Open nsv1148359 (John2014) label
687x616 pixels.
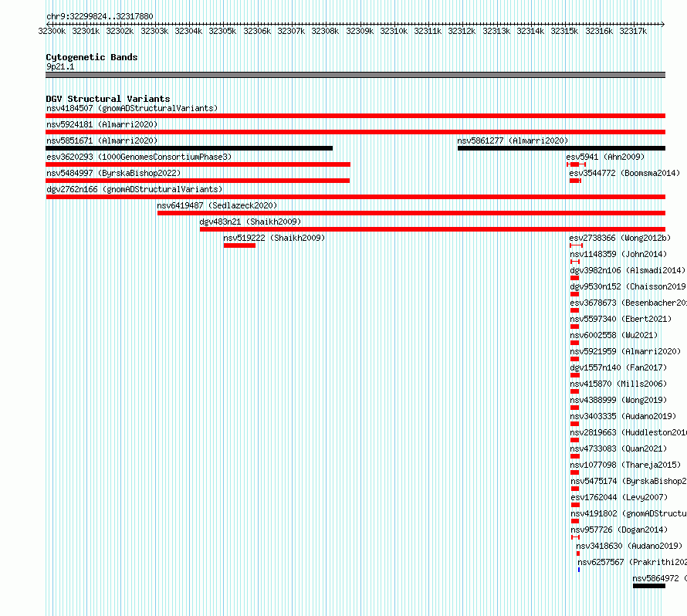(x=618, y=254)
